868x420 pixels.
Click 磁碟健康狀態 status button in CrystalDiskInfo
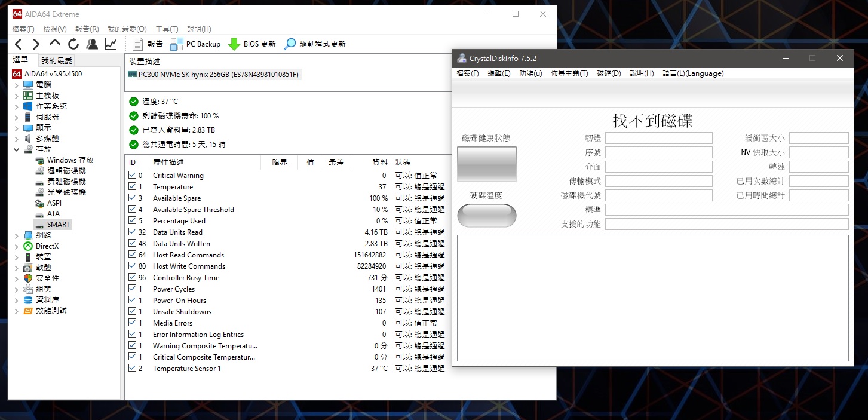pyautogui.click(x=487, y=164)
